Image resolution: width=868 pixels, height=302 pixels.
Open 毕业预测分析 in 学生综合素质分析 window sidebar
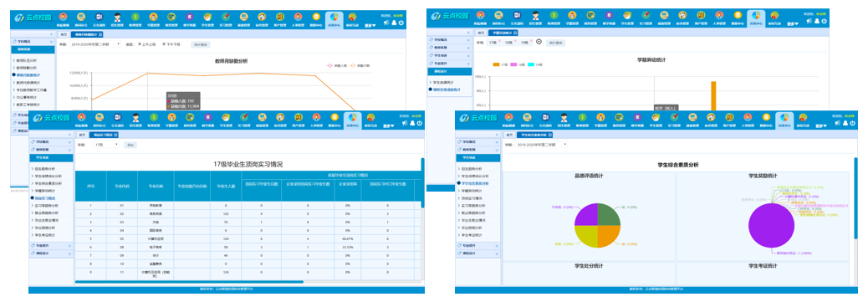[471, 228]
